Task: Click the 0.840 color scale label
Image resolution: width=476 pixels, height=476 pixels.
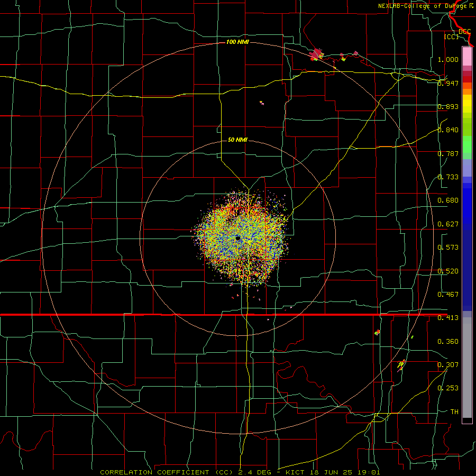Action: [448, 130]
